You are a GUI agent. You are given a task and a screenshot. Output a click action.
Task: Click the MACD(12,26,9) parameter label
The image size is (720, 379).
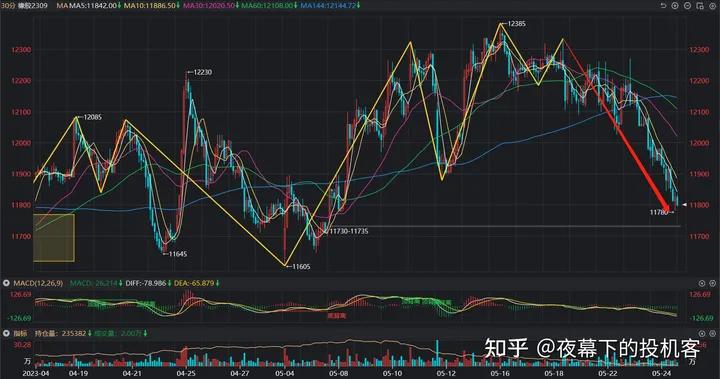click(38, 283)
